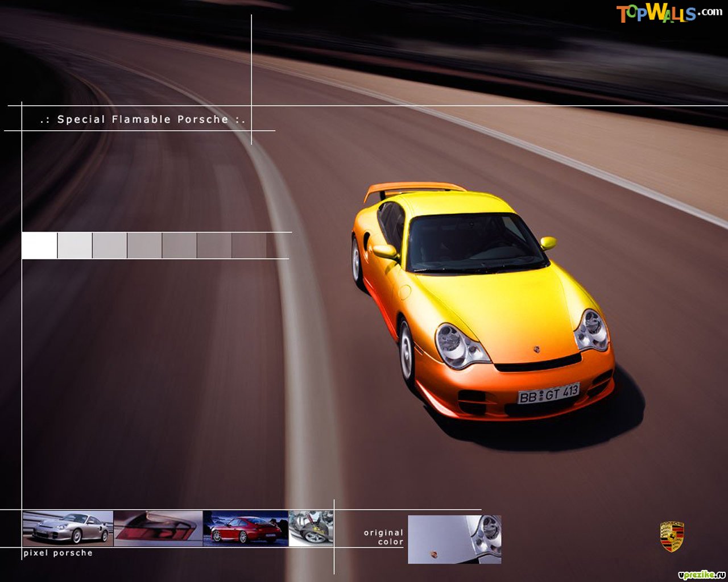Click the car's dark windshield

click(474, 243)
